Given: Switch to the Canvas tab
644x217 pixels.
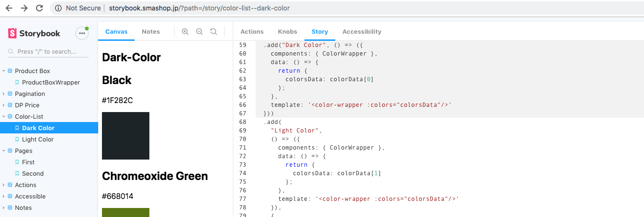Looking at the screenshot, I should click(116, 31).
